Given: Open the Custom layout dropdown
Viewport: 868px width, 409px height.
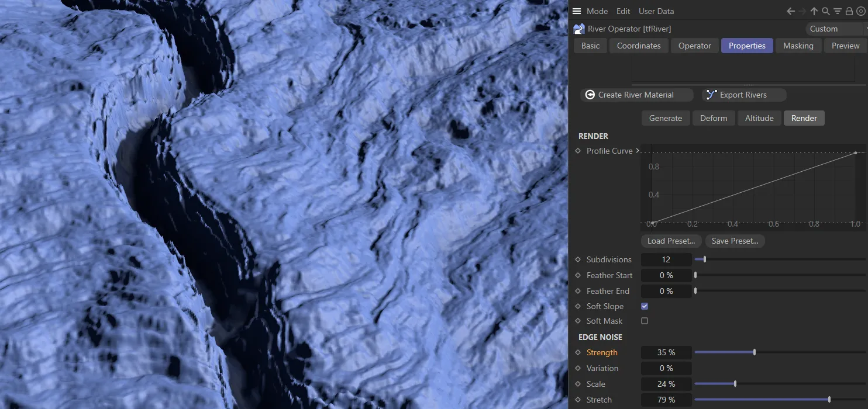Looking at the screenshot, I should click(x=835, y=29).
